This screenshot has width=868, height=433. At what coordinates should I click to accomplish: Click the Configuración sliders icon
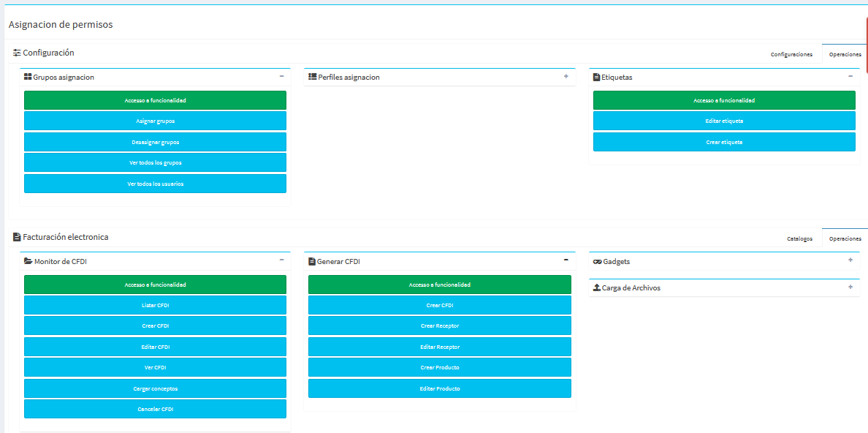[x=17, y=53]
